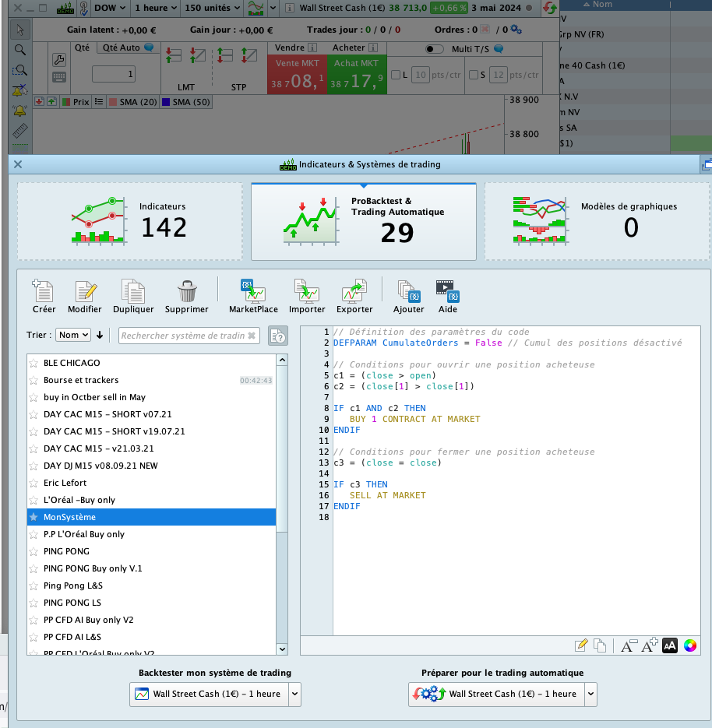Open the Trier Nom sort dropdown
Image resolution: width=712 pixels, height=728 pixels.
click(x=73, y=335)
